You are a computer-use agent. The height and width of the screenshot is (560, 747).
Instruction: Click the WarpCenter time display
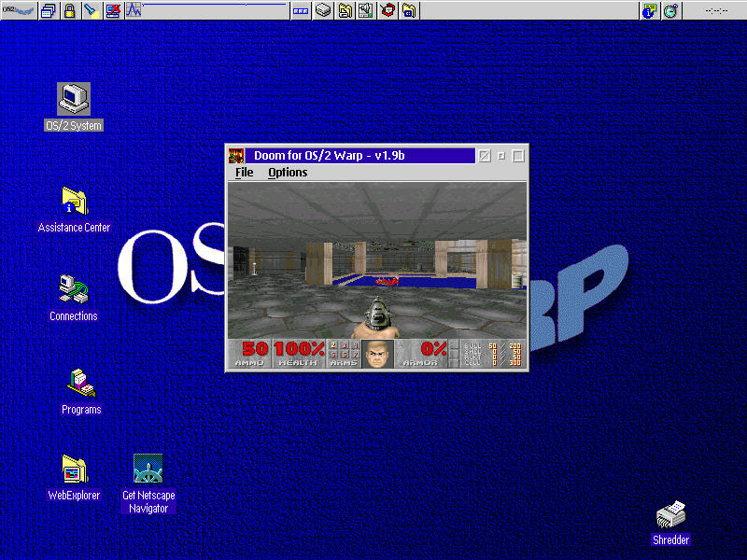(716, 10)
